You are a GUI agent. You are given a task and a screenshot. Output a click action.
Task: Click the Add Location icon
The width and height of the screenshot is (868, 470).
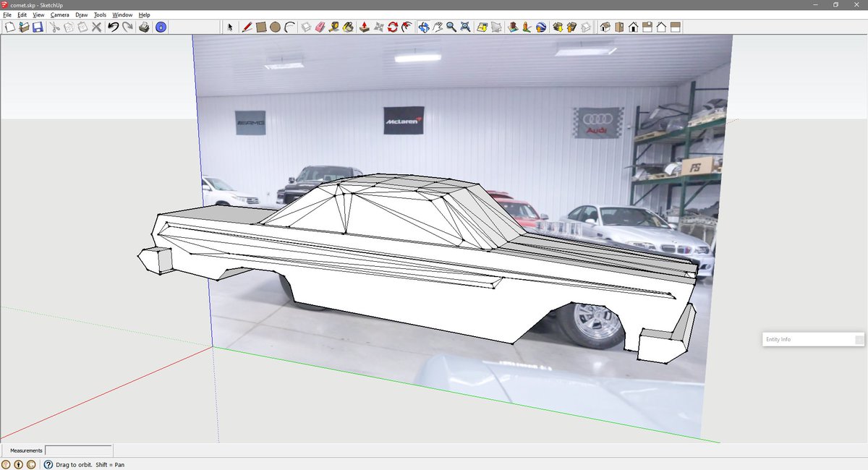(x=482, y=27)
